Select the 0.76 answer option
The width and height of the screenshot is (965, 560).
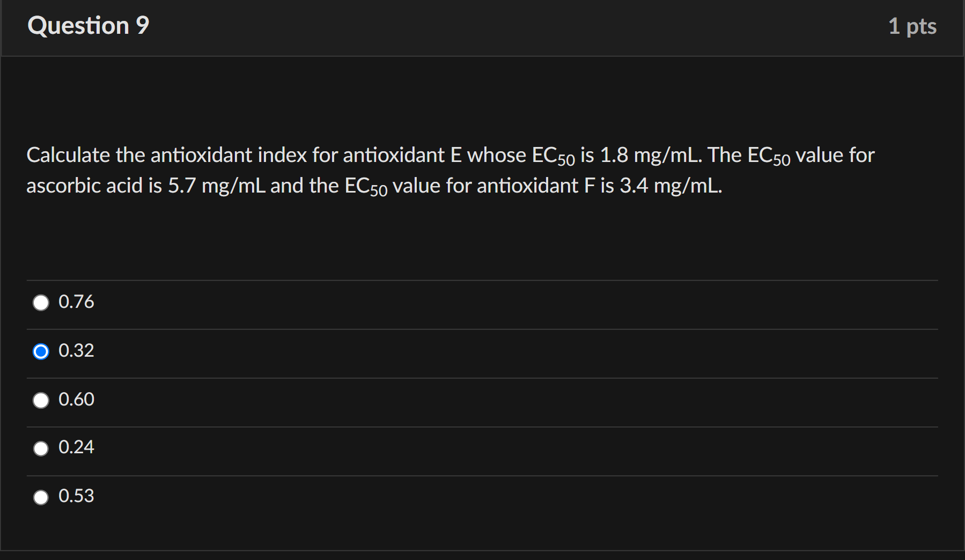40,302
